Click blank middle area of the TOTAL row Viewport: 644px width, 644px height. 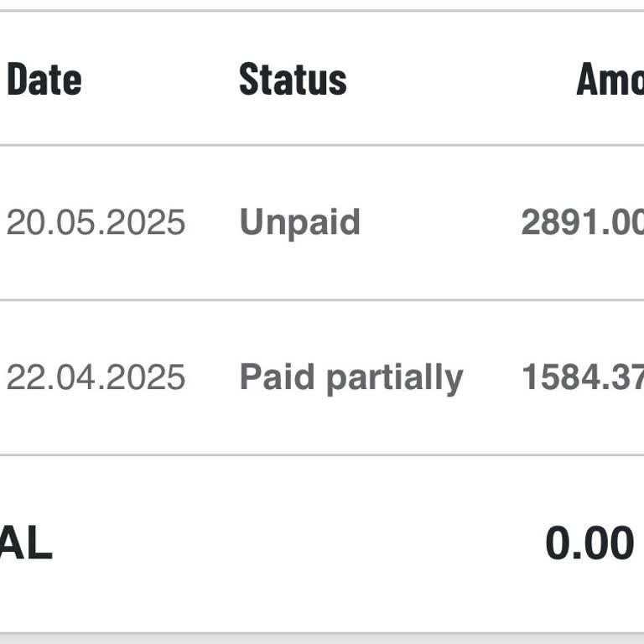[x=293, y=544]
